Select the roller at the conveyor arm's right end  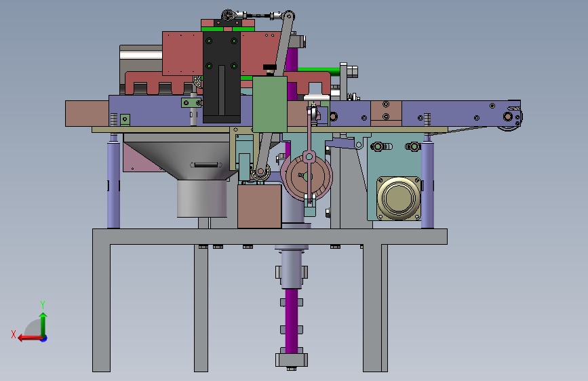[509, 117]
